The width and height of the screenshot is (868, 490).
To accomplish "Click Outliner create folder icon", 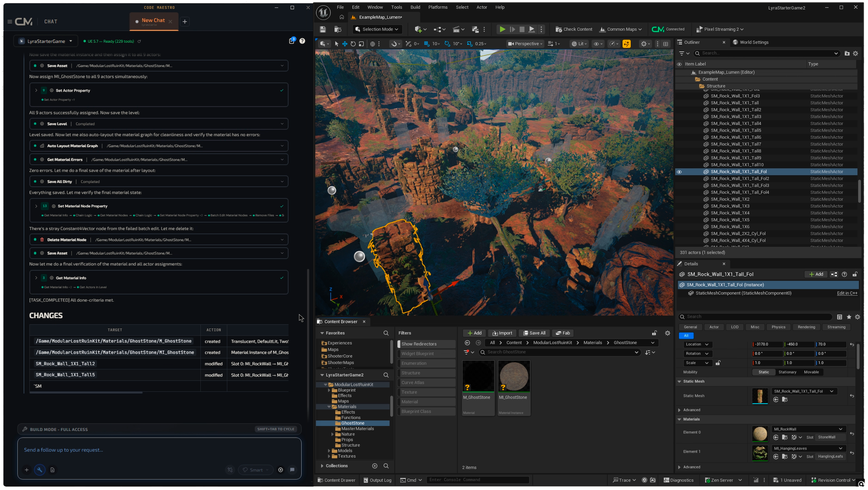I will click(x=847, y=53).
